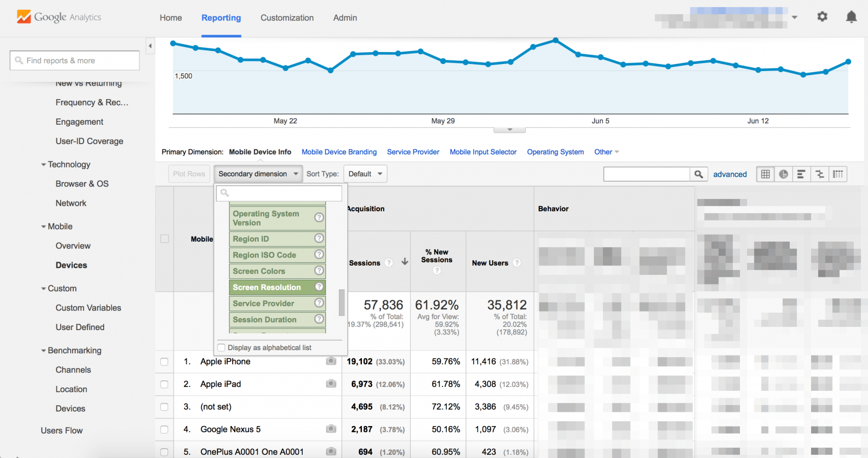Open camera icon for OnePlus A0001 row

tap(331, 451)
